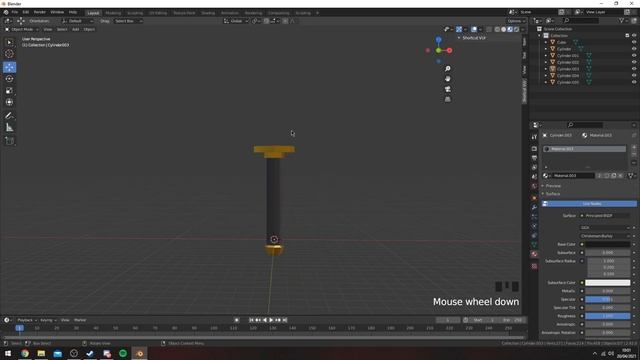Toggle the camera view icon
640x360 pixels.
coord(448,89)
